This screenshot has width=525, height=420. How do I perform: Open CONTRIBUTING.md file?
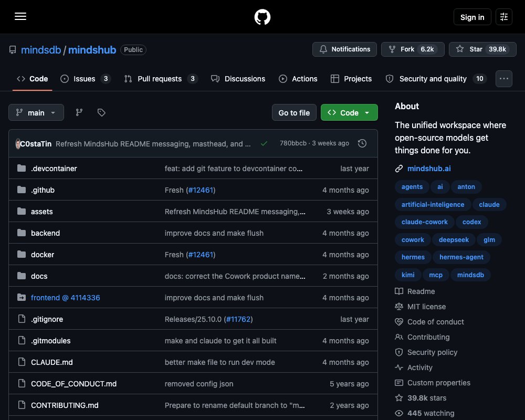point(65,405)
